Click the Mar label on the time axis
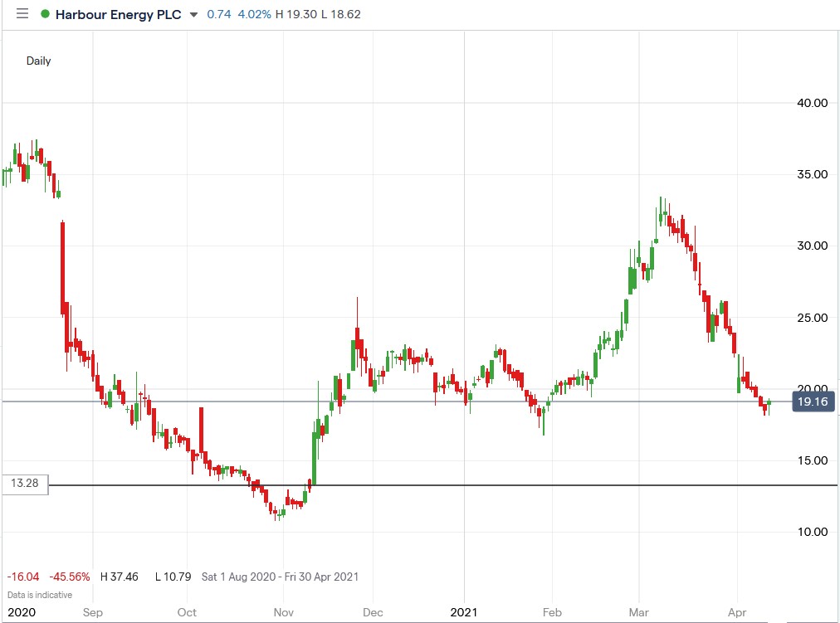The image size is (840, 623). pyautogui.click(x=638, y=611)
